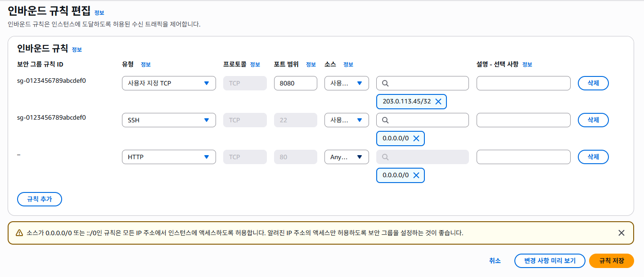Viewport: 644px width, 277px height.
Task: Open 정보 link beside 유형 column
Action: pyautogui.click(x=146, y=65)
